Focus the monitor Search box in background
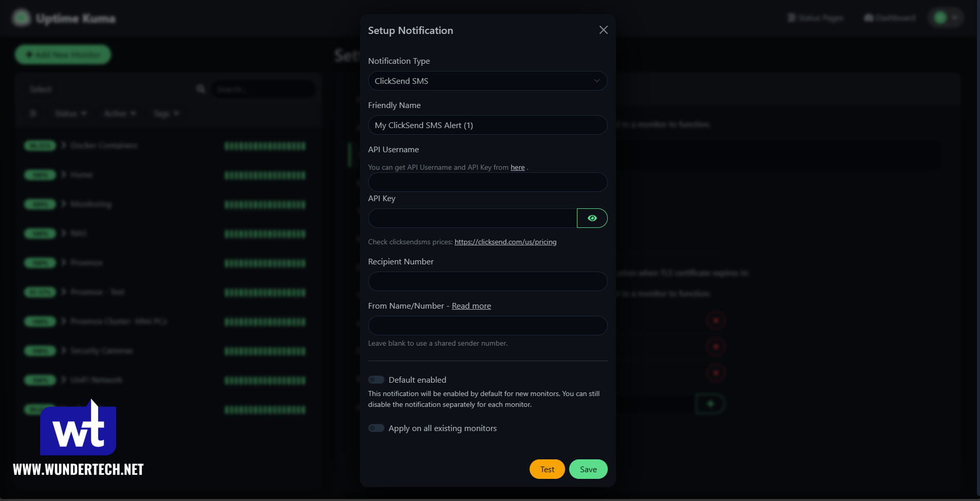The height and width of the screenshot is (501, 980). coord(263,89)
